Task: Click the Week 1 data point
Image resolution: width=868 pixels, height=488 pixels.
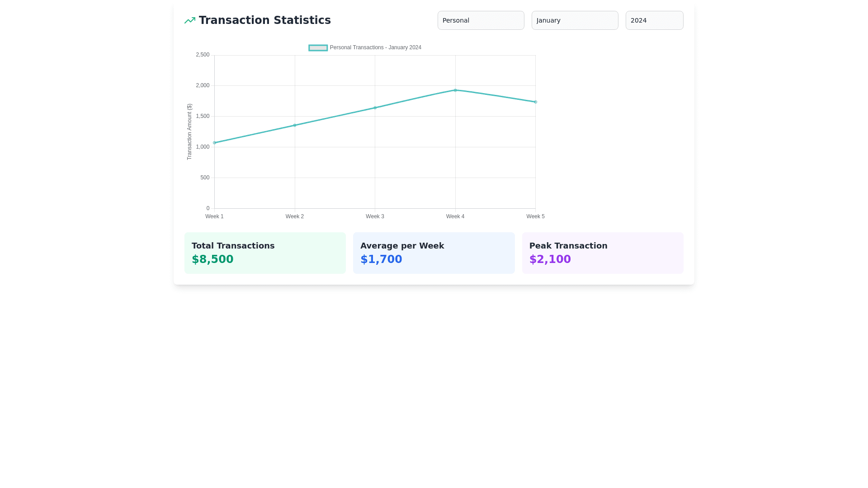Action: pos(215,143)
